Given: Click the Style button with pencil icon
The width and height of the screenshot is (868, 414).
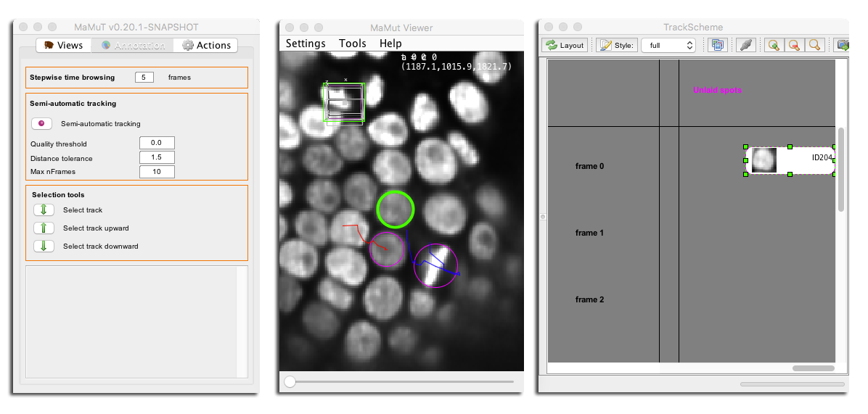Looking at the screenshot, I should point(618,46).
